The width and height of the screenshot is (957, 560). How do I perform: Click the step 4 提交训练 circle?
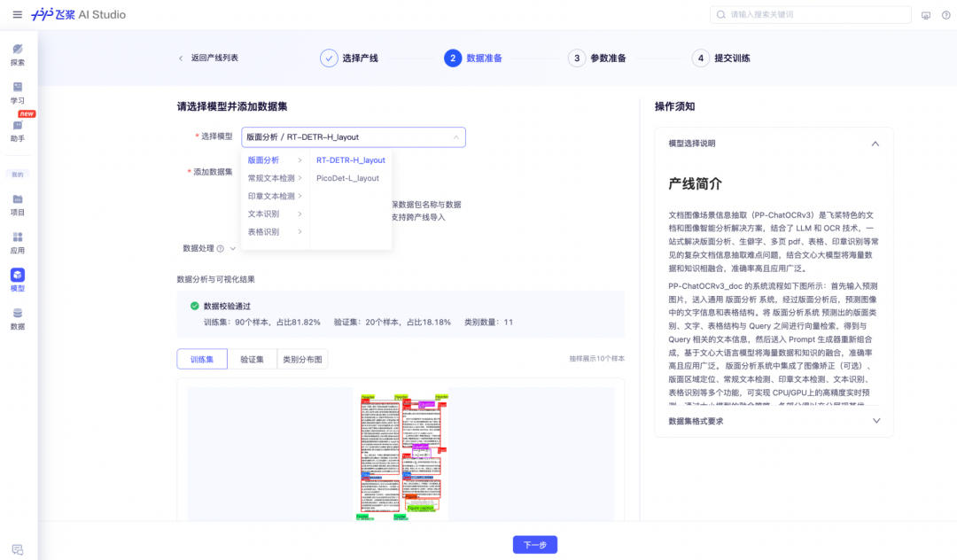tap(701, 58)
